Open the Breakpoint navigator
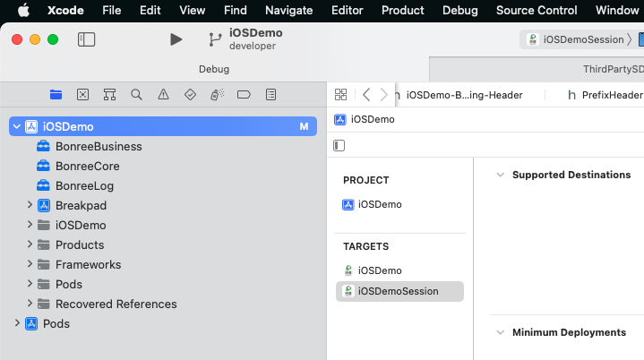The width and height of the screenshot is (644, 360). point(244,94)
